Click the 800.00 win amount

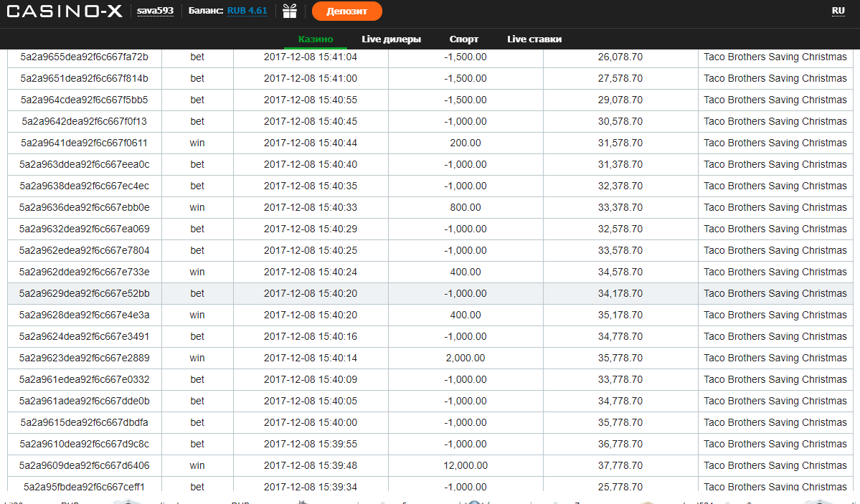click(466, 207)
